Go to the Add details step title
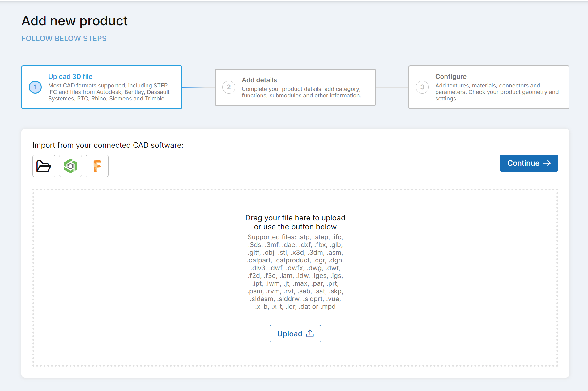 [x=259, y=80]
